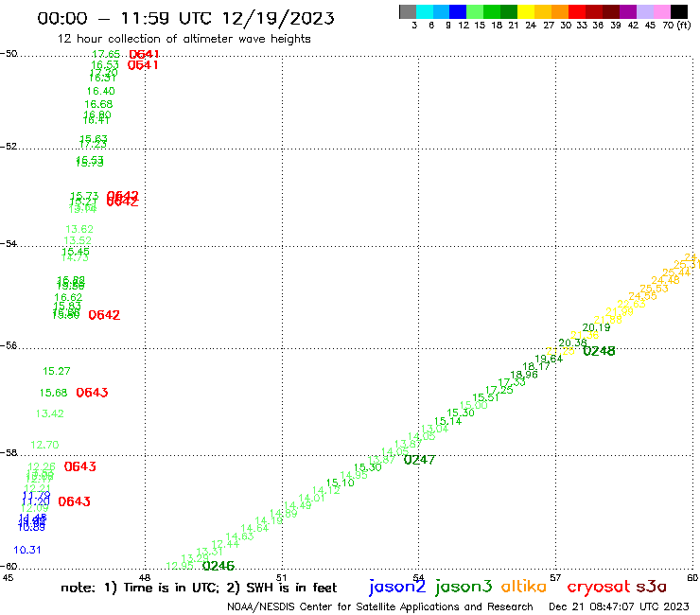Select the bright red swatch above label 33
Viewport: 700px width, 615px height.
coord(577,11)
